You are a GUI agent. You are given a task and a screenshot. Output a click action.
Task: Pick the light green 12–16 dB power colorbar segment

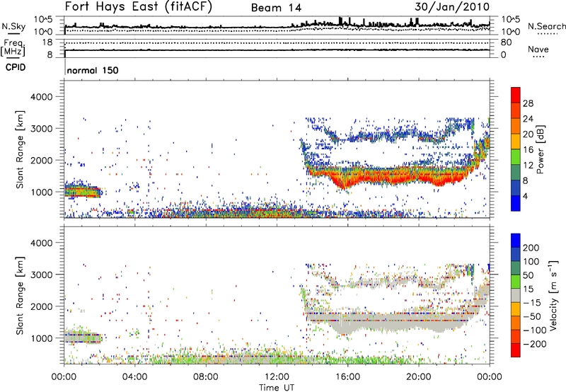pos(516,157)
